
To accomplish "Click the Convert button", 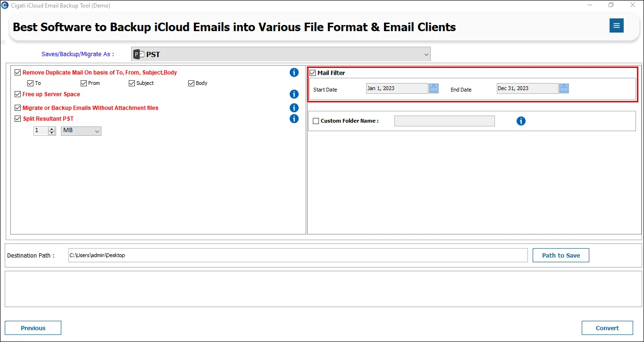I will tap(607, 328).
